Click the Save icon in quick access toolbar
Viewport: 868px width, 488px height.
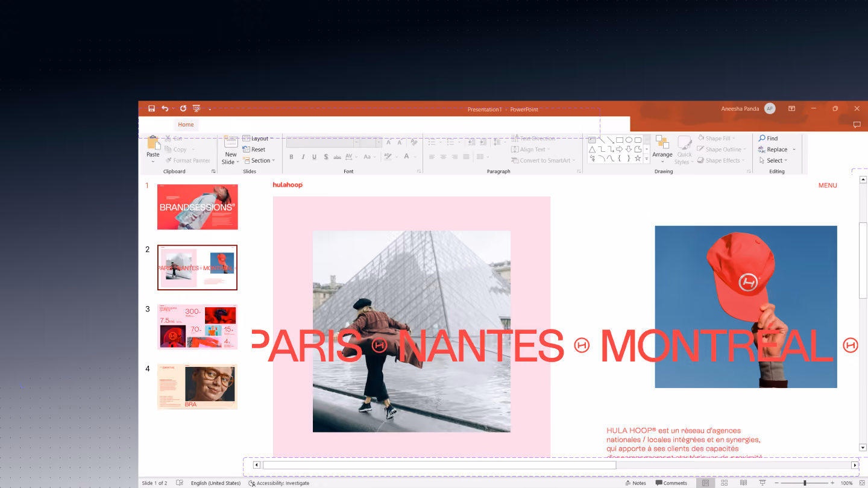[x=151, y=108]
